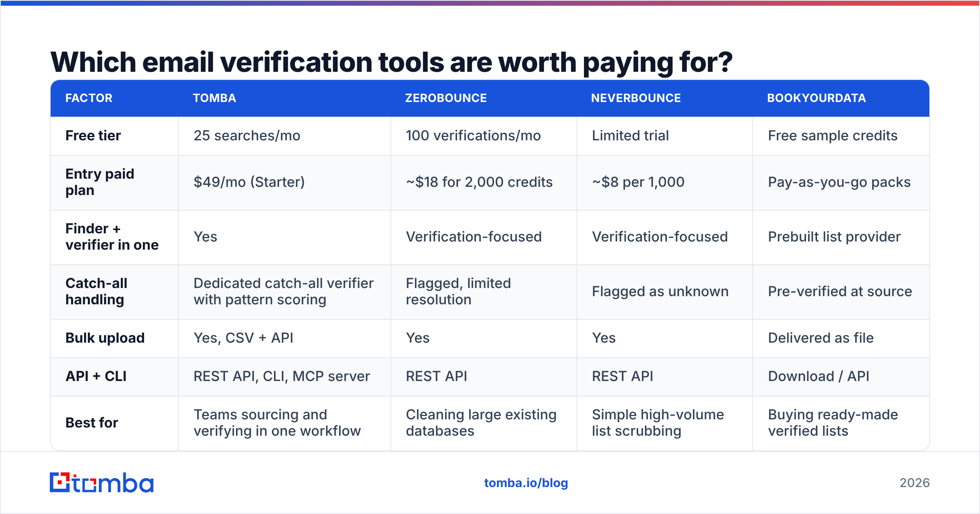Select the NEVERBOUNCE column header
The image size is (980, 514).
[x=636, y=98]
